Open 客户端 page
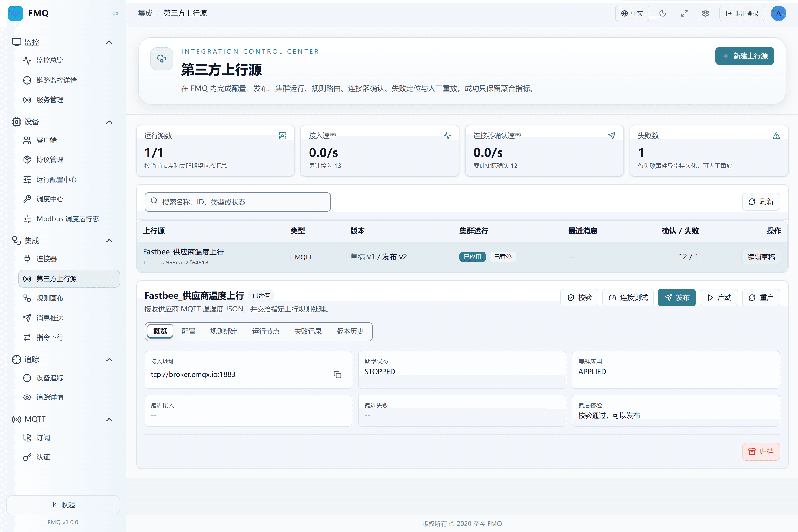 tap(69, 140)
